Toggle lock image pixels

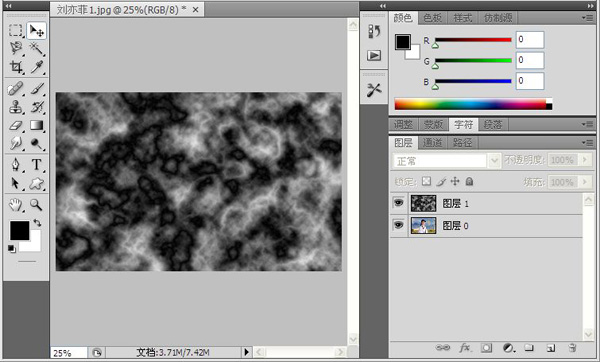click(x=441, y=181)
